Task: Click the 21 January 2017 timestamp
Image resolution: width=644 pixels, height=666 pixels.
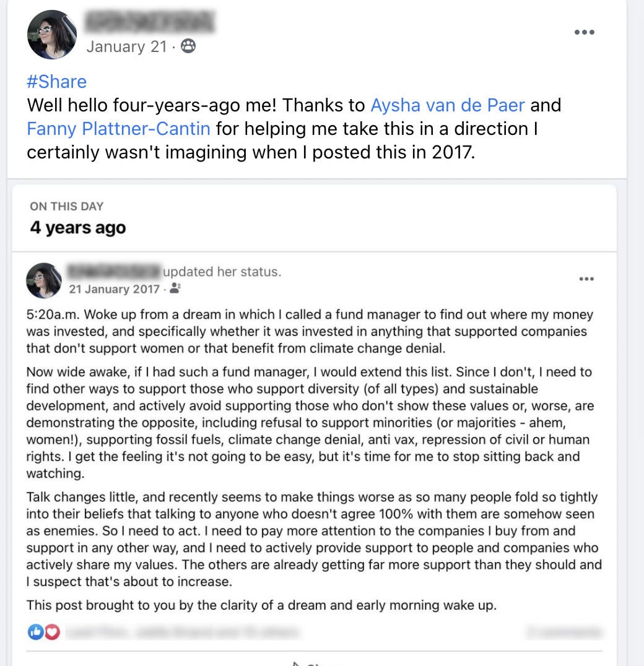Action: (x=114, y=288)
